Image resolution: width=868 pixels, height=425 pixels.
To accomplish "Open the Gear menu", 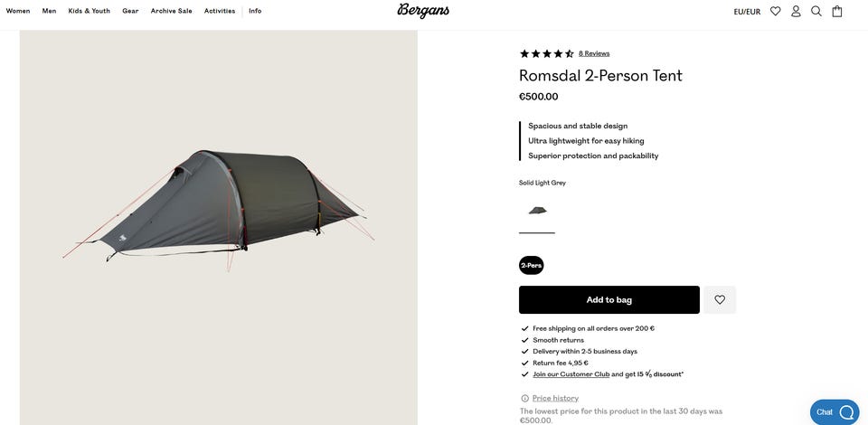I will click(x=130, y=11).
